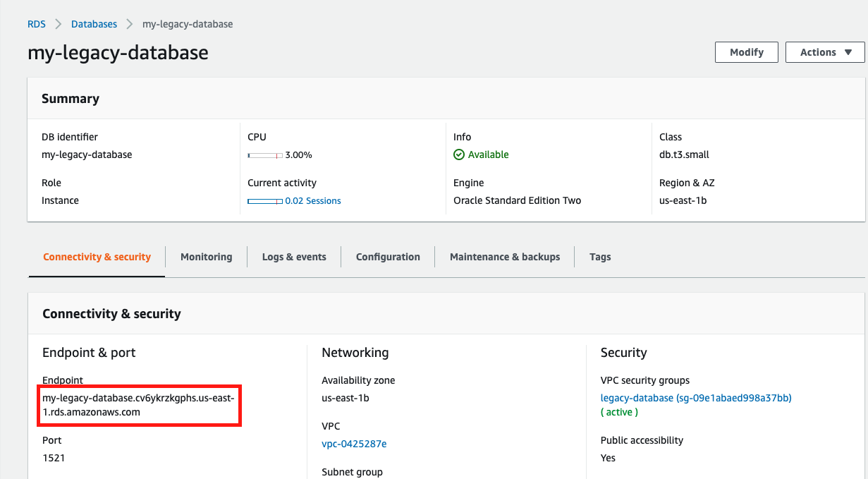This screenshot has height=479, width=868.
Task: Click the db.t3.small class value
Action: 684,154
